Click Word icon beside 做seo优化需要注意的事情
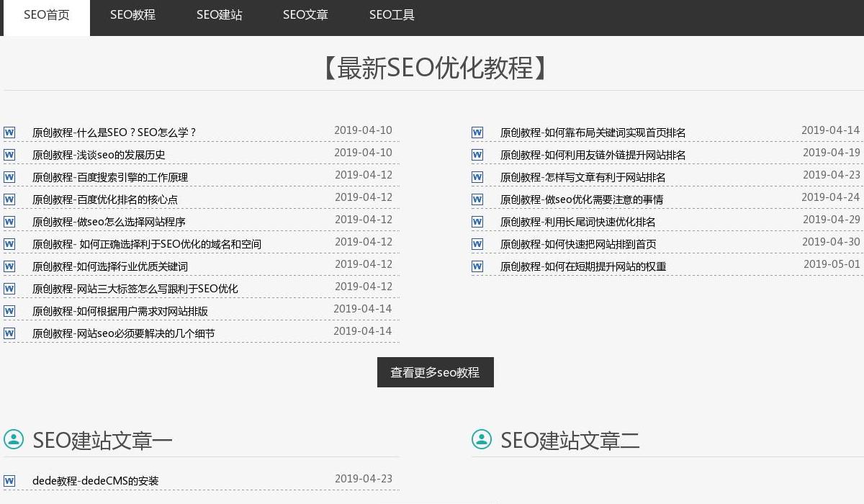This screenshot has height=504, width=864. pos(477,199)
